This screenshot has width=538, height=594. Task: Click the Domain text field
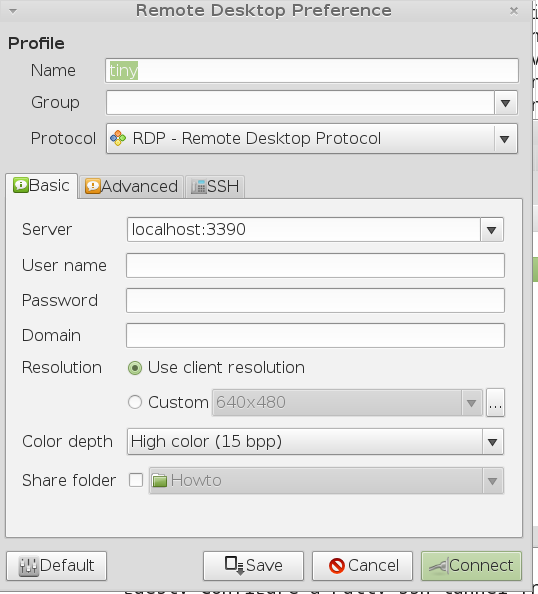coord(315,335)
